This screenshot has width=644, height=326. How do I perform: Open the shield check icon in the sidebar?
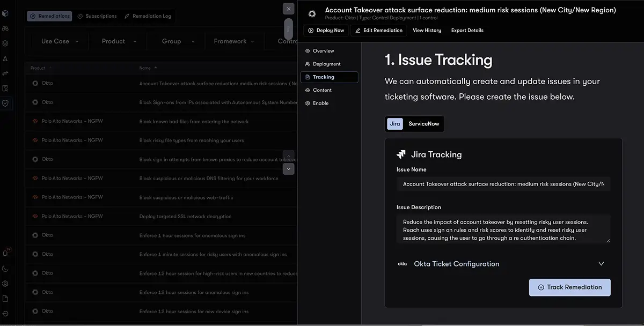(5, 103)
